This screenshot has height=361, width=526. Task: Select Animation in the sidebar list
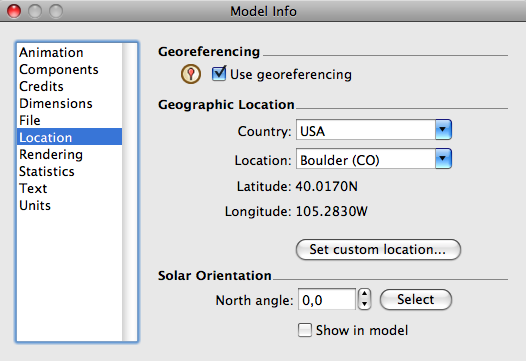point(69,52)
